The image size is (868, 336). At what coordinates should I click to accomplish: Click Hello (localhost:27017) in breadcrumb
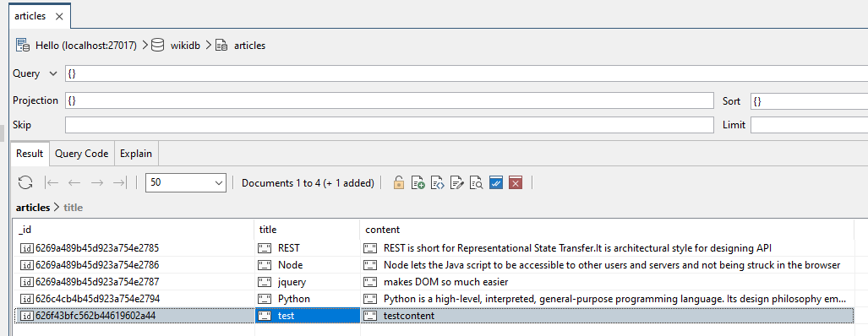tap(86, 46)
